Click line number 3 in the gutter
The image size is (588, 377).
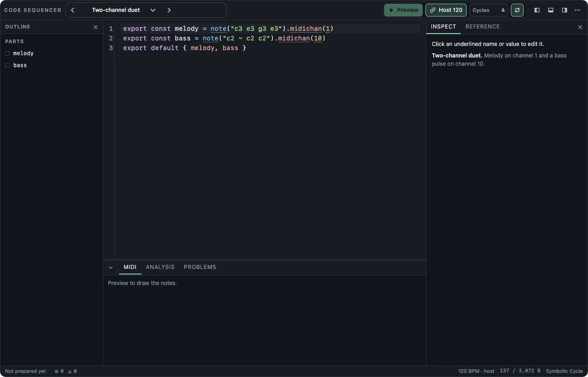(x=111, y=48)
